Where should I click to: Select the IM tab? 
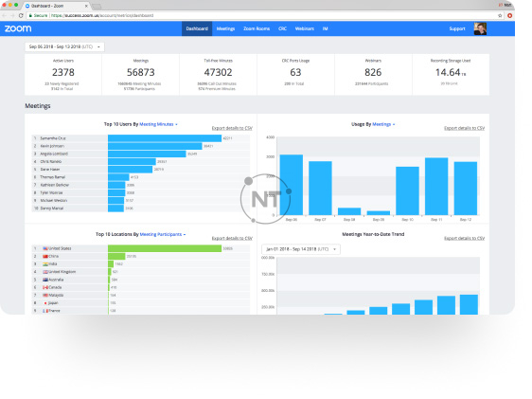point(325,28)
